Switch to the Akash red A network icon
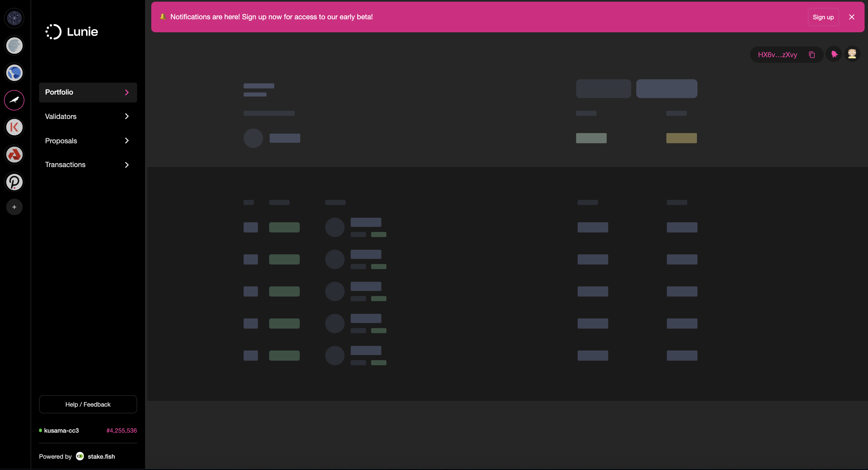The width and height of the screenshot is (868, 470). click(x=14, y=155)
